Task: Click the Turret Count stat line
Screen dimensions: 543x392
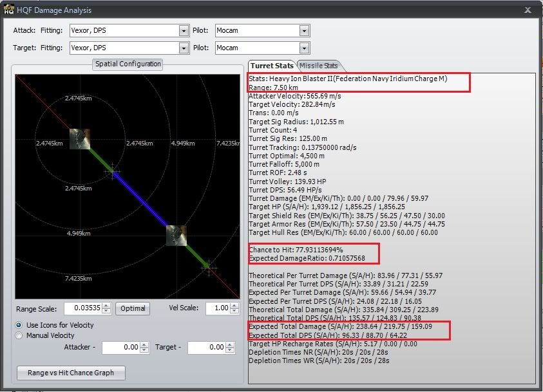Action: [x=273, y=130]
